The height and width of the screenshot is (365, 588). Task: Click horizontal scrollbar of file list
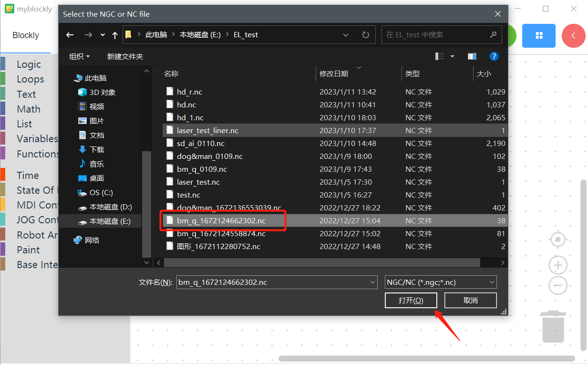coord(322,262)
